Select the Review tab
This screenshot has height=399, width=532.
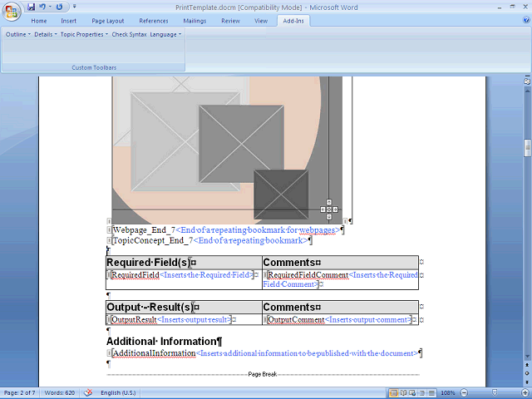[231, 21]
